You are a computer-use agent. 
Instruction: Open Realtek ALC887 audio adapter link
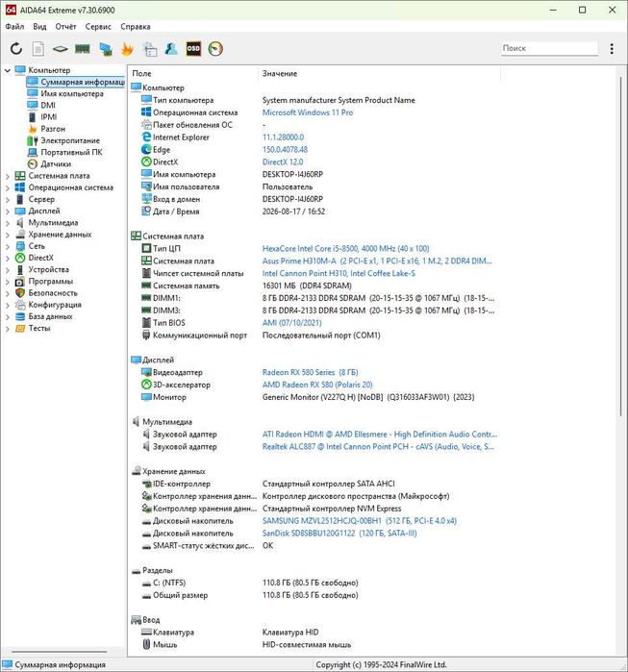coord(378,447)
